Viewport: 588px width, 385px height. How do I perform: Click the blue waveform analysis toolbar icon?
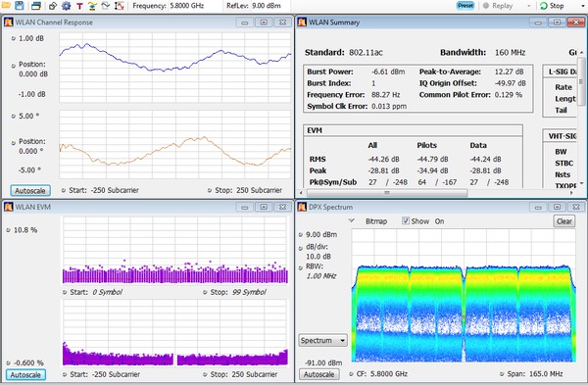106,6
